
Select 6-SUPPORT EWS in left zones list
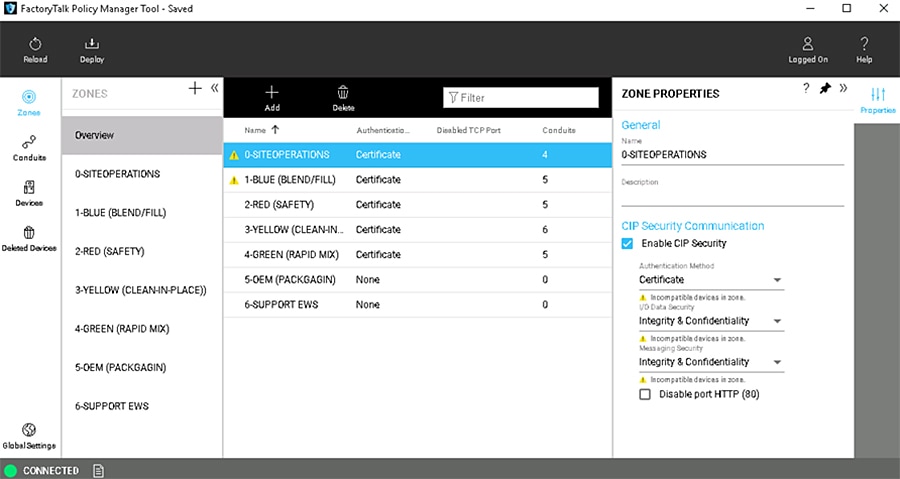[142, 406]
